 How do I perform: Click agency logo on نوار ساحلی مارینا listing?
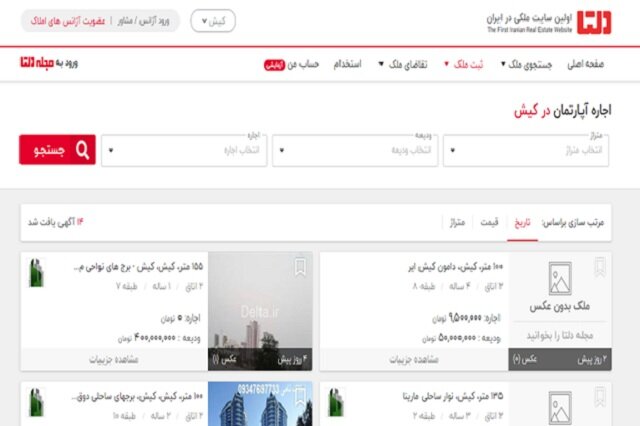tap(336, 402)
